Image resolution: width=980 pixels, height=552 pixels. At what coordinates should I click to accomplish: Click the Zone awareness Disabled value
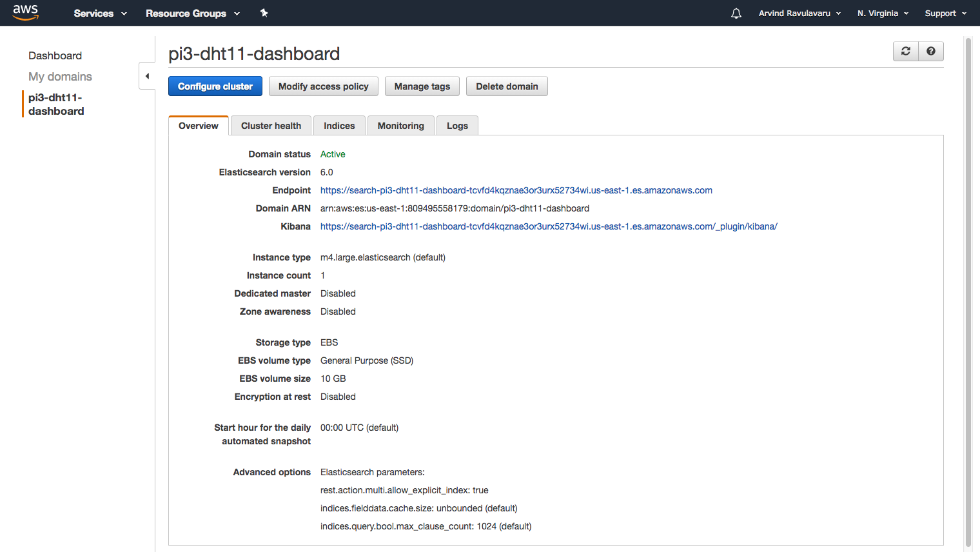338,311
